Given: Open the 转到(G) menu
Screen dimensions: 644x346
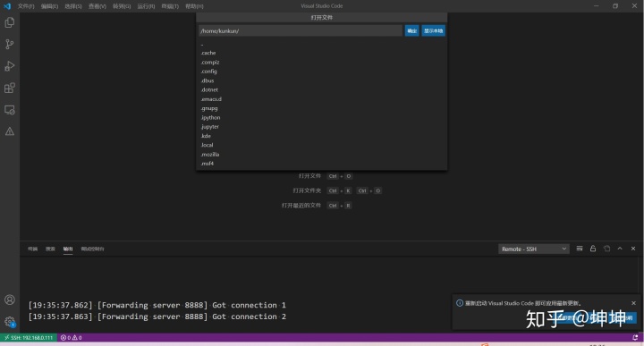Looking at the screenshot, I should click(122, 6).
